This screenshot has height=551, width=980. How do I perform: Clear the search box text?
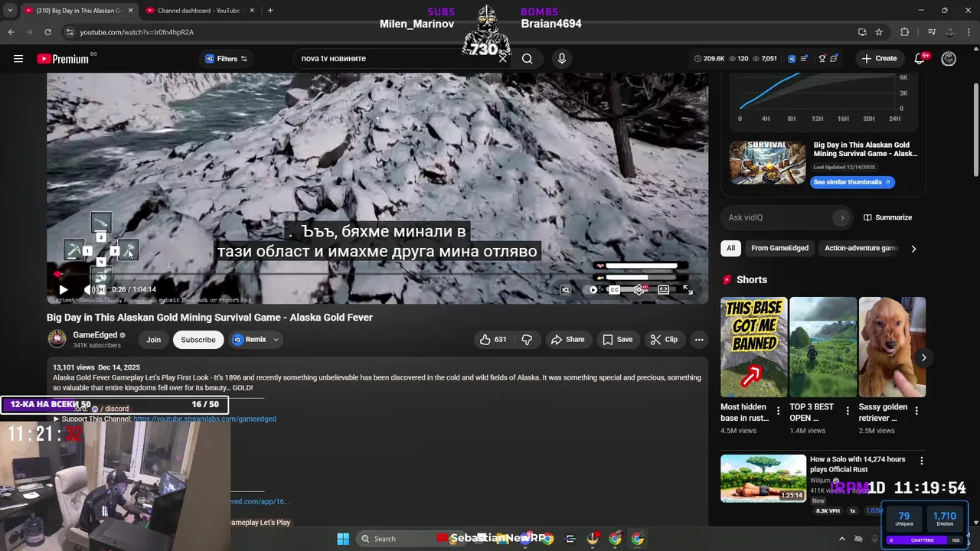(x=502, y=58)
